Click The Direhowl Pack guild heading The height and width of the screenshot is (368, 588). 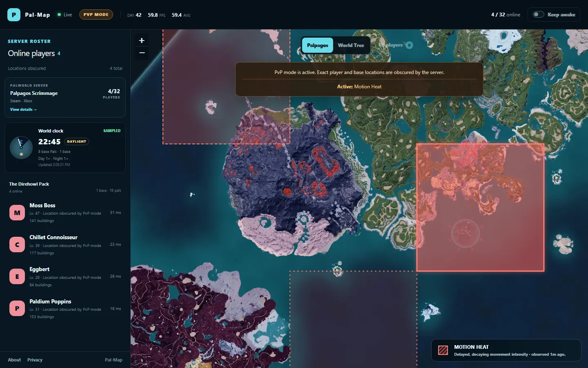pyautogui.click(x=29, y=184)
